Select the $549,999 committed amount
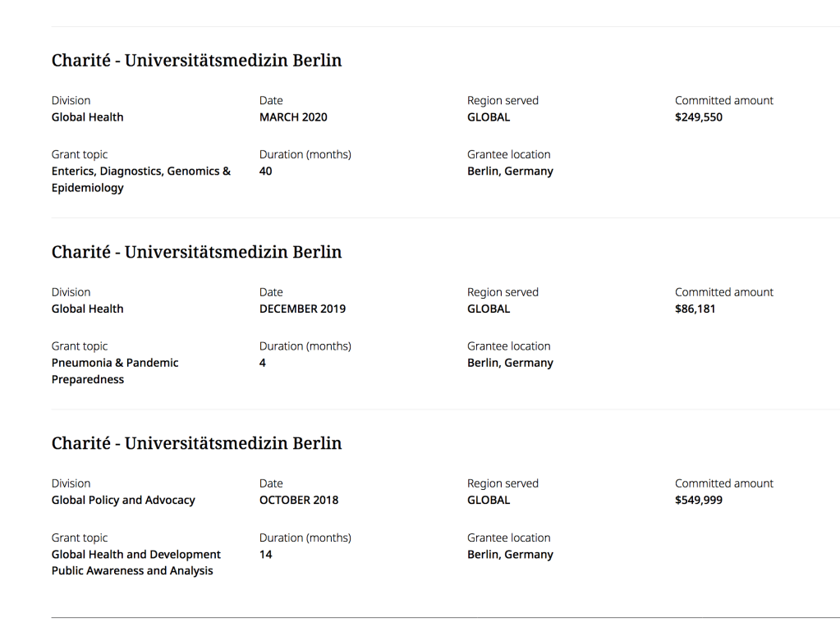840x636 pixels. 699,501
